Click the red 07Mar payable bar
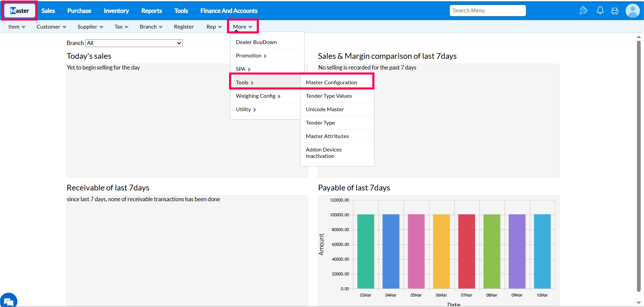 [466, 251]
